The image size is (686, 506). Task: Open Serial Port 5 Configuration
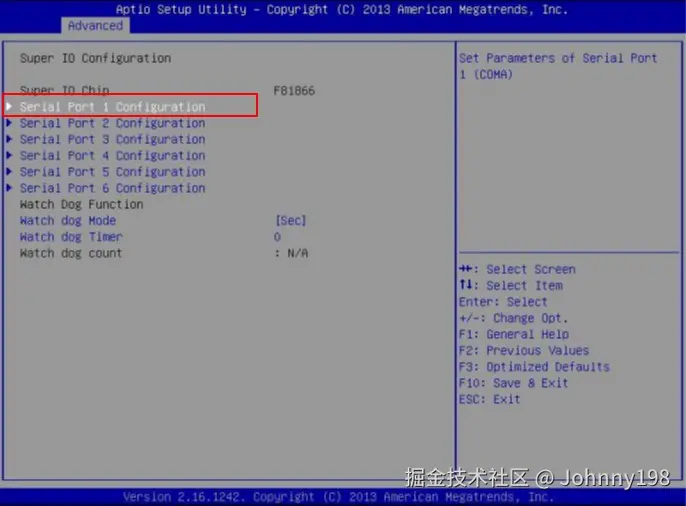click(x=112, y=172)
